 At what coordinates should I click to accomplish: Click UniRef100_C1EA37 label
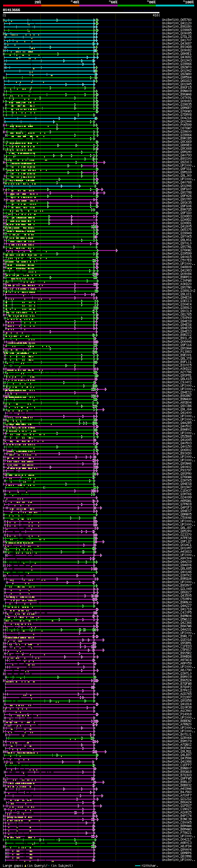(177, 491)
